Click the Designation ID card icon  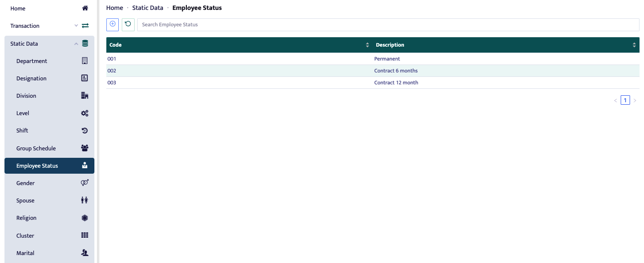84,78
